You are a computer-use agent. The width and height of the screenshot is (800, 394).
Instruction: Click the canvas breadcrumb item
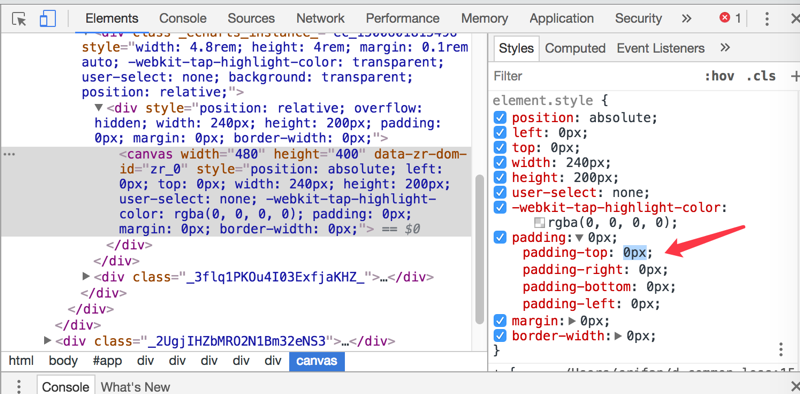317,361
